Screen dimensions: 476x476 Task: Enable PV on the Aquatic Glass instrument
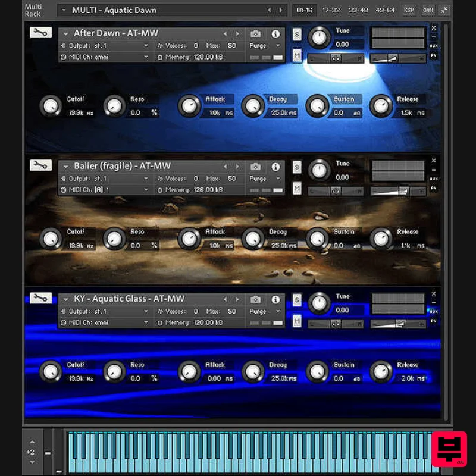tap(434, 321)
